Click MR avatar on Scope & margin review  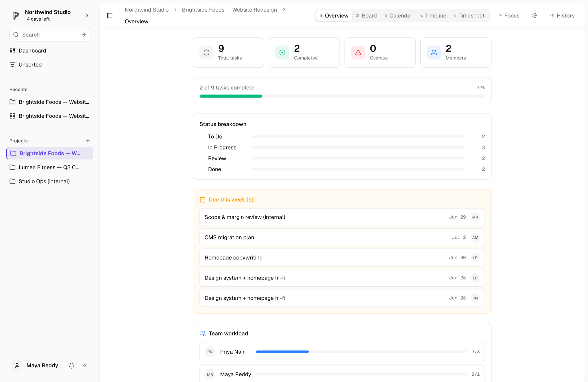(475, 217)
